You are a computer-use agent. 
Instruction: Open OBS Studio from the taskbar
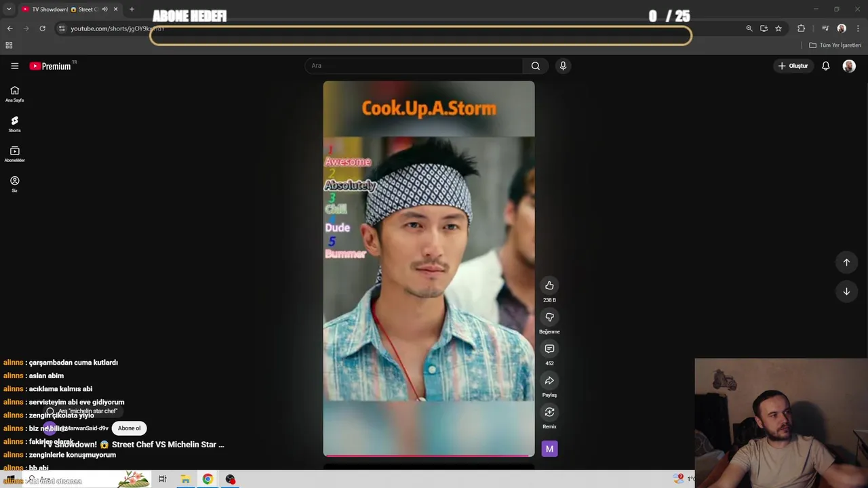pyautogui.click(x=231, y=479)
